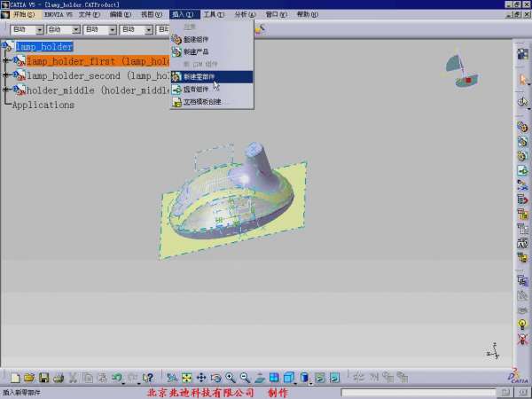Click the Fit All In icon
Screen dimensions: 532x399
click(186, 378)
